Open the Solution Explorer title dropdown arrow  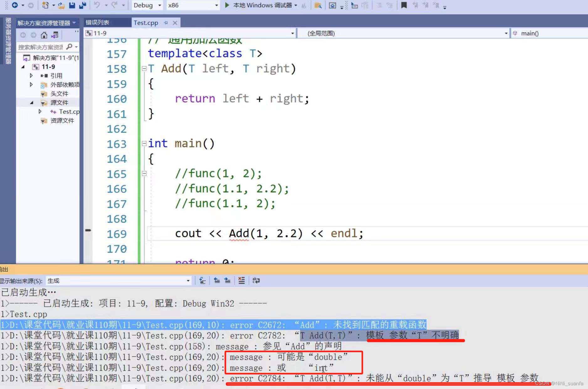click(x=74, y=23)
